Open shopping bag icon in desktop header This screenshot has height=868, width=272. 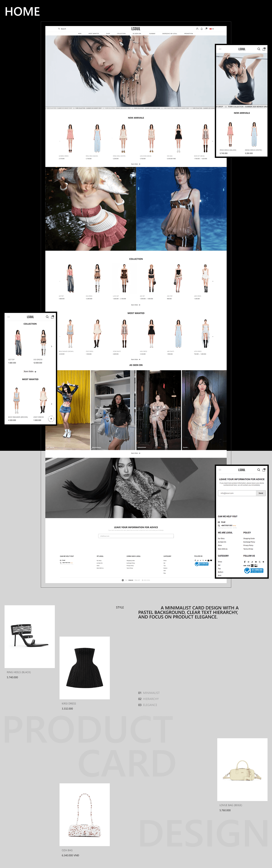(x=206, y=29)
